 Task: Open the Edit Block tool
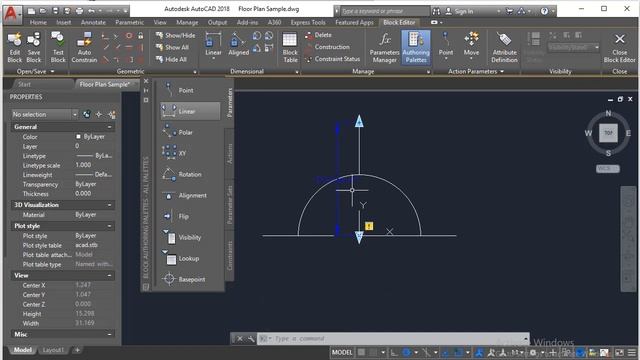click(x=15, y=47)
